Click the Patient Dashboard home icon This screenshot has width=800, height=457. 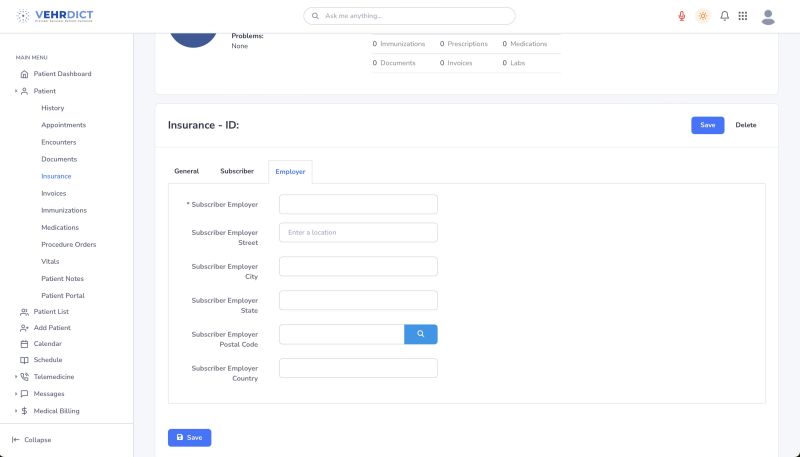point(24,74)
